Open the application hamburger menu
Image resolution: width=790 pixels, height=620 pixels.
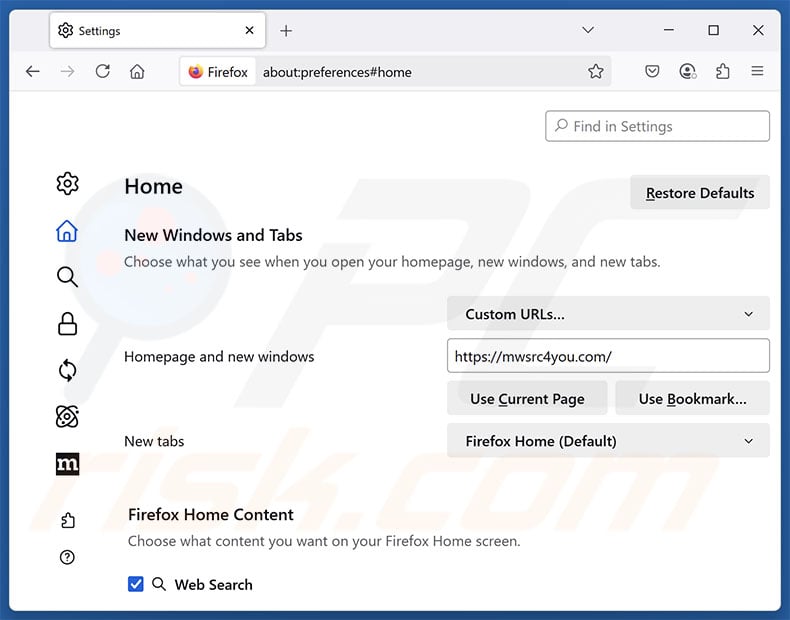point(757,72)
